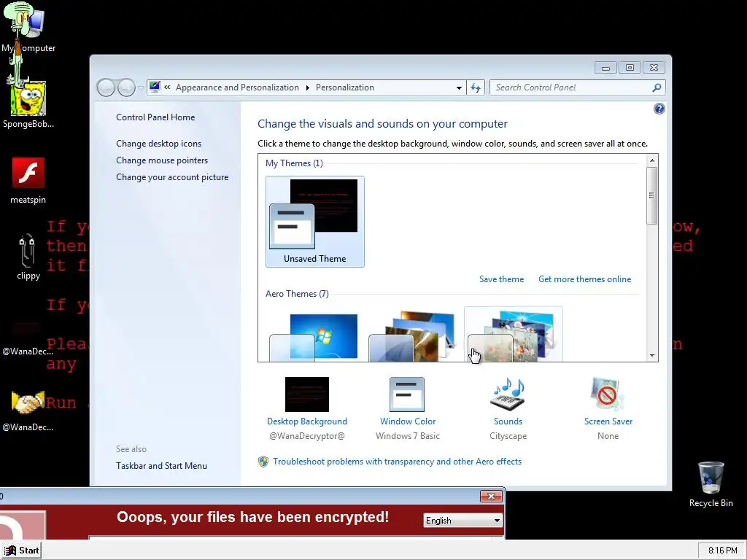
Task: Click the theme list scrollbar thumb
Action: coord(652,195)
